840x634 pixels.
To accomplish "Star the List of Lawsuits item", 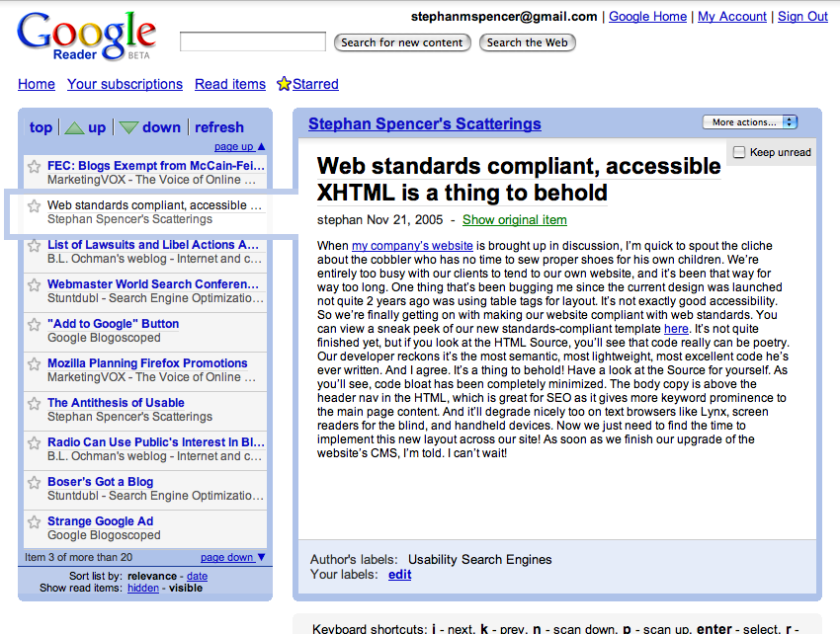I will (x=35, y=245).
